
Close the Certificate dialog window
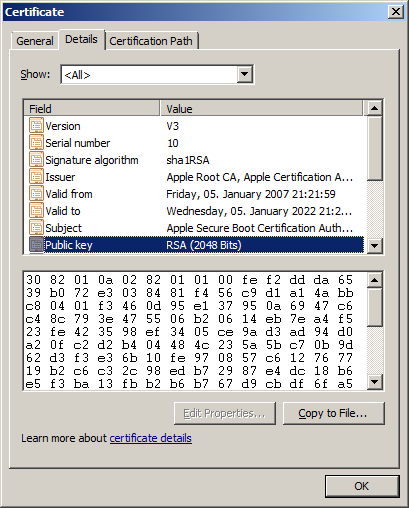[396, 12]
